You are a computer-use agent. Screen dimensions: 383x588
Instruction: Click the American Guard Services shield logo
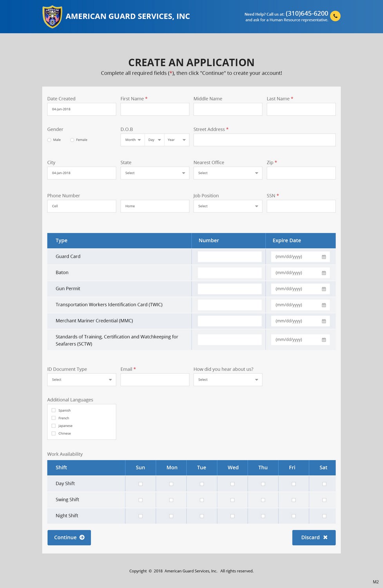[x=51, y=16]
